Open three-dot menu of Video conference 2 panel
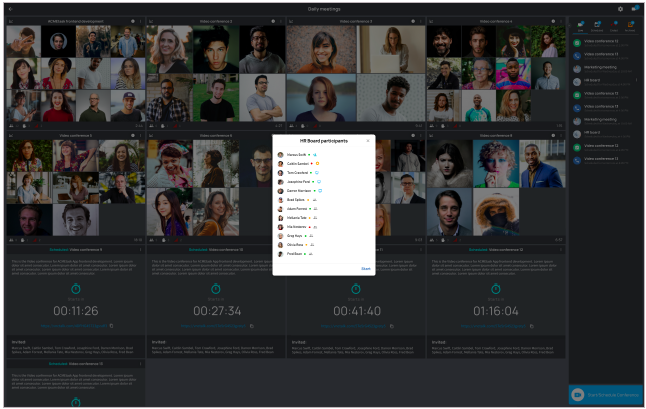The width and height of the screenshot is (646, 409). pos(281,21)
